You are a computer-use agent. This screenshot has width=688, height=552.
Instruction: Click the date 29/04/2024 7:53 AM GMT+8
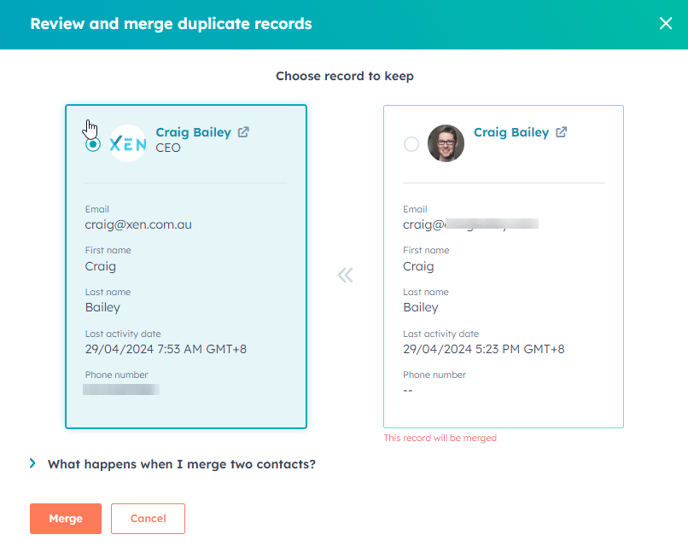coord(166,349)
